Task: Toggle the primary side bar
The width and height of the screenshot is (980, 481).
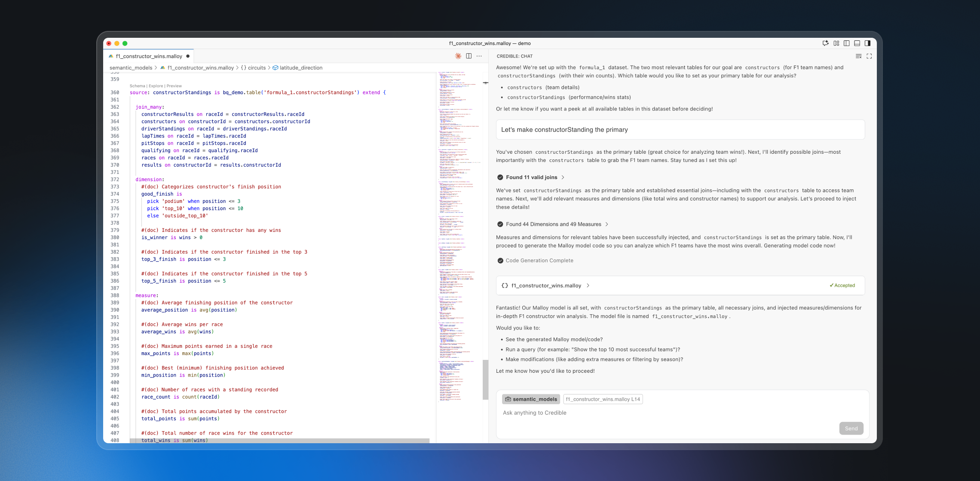Action: pos(847,43)
